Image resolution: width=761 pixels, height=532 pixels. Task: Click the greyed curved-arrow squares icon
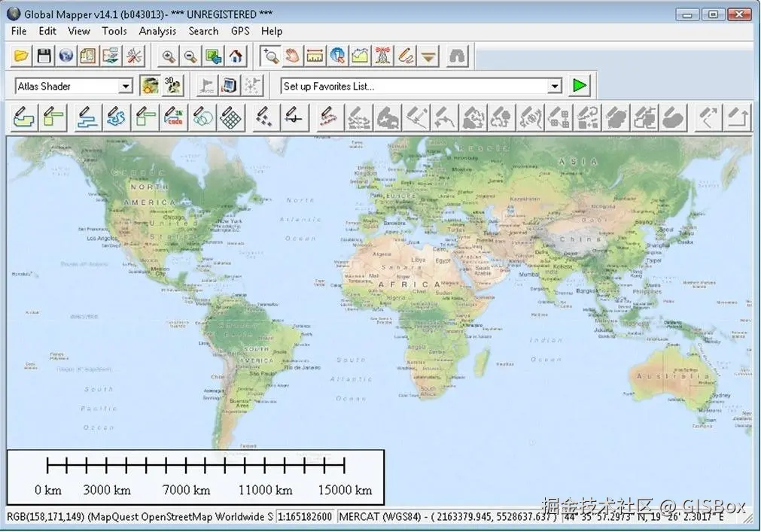click(x=588, y=118)
